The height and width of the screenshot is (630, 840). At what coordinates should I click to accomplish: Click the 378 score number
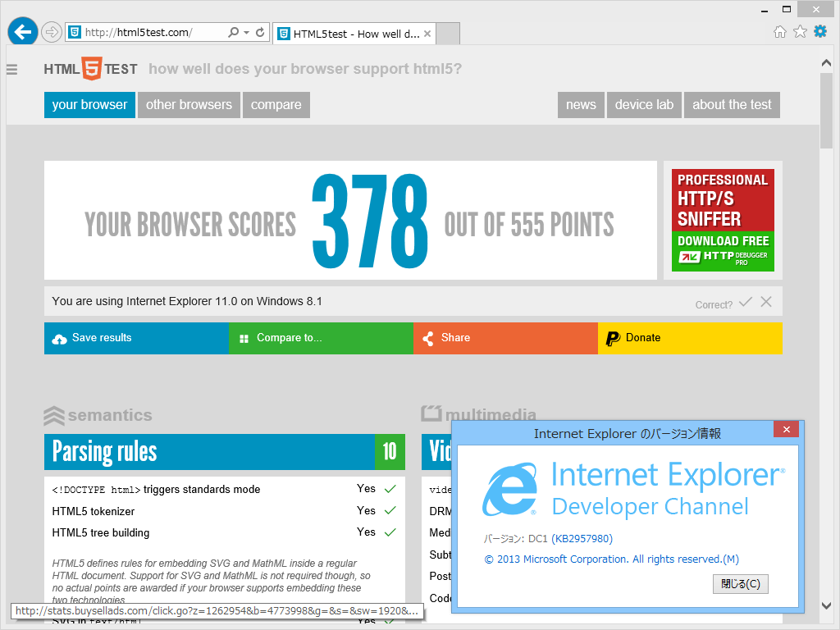pyautogui.click(x=370, y=221)
